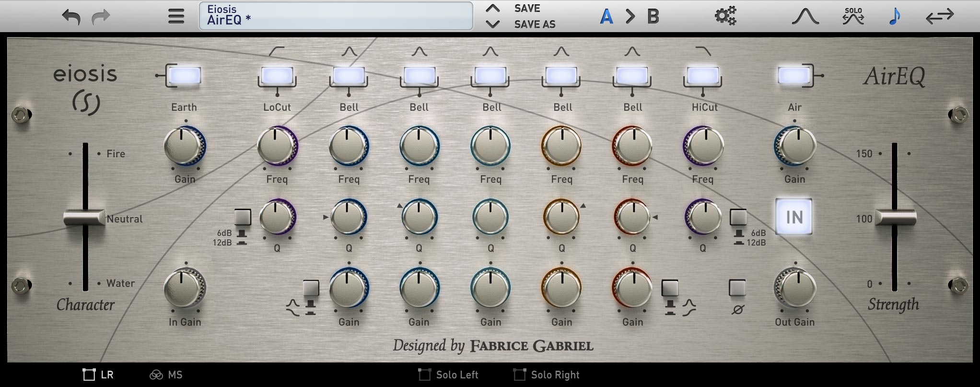Open the hamburger preset menu
The image size is (980, 387).
tap(176, 16)
